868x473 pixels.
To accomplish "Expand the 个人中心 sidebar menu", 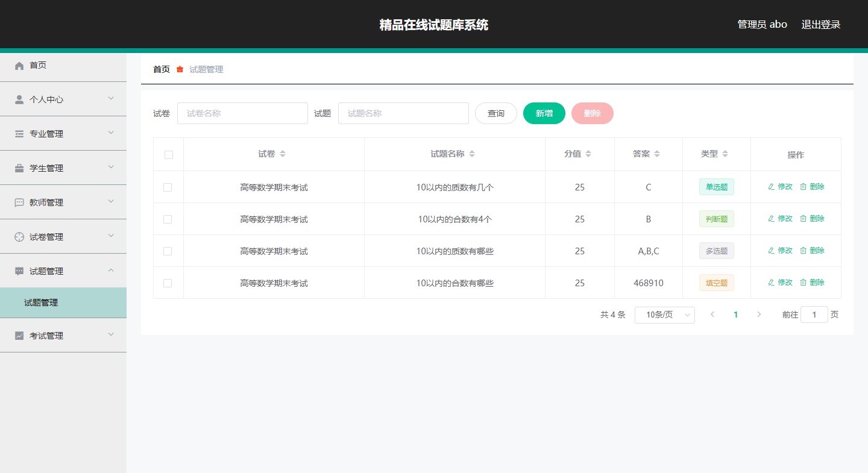I will (x=63, y=99).
